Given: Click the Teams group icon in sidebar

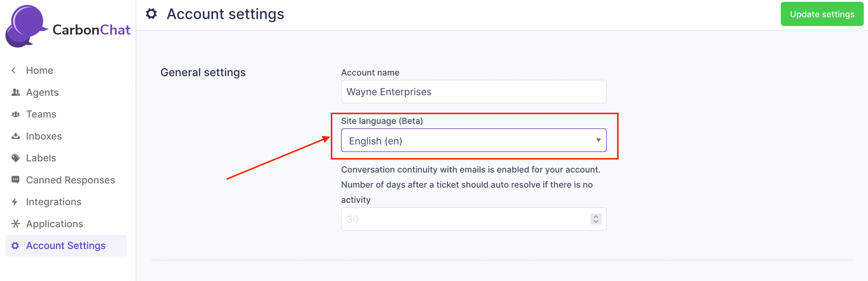Looking at the screenshot, I should 15,115.
